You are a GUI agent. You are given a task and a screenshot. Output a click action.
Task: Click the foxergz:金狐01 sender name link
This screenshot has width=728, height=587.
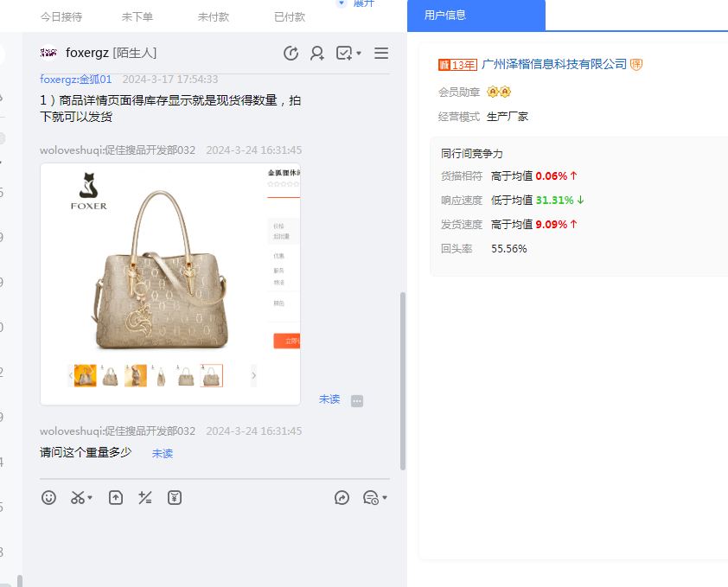tap(76, 80)
